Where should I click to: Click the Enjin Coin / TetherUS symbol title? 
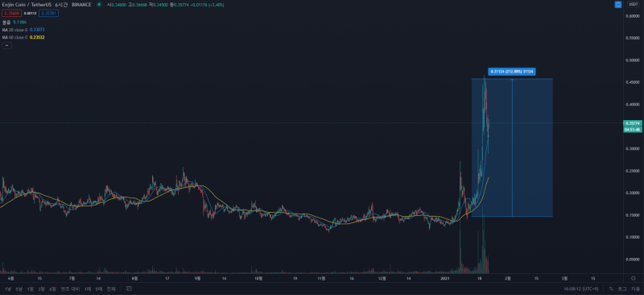point(27,5)
